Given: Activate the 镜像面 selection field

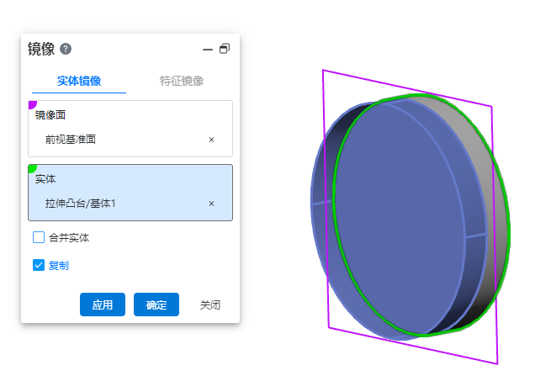Looking at the screenshot, I should coord(130,114).
